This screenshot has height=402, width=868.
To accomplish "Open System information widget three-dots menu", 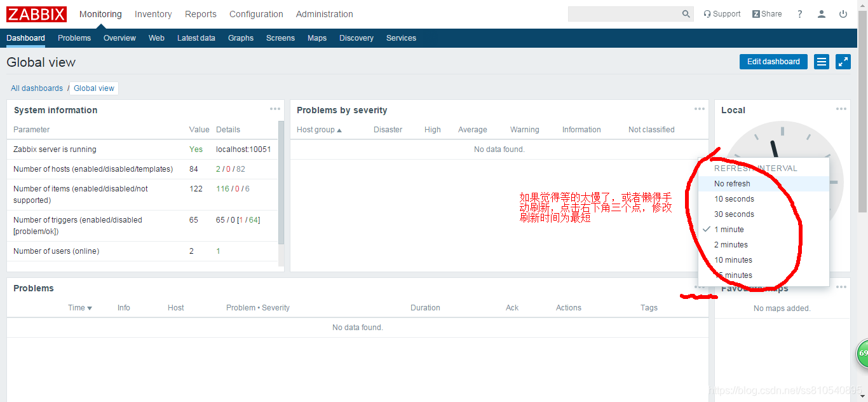I will [275, 109].
